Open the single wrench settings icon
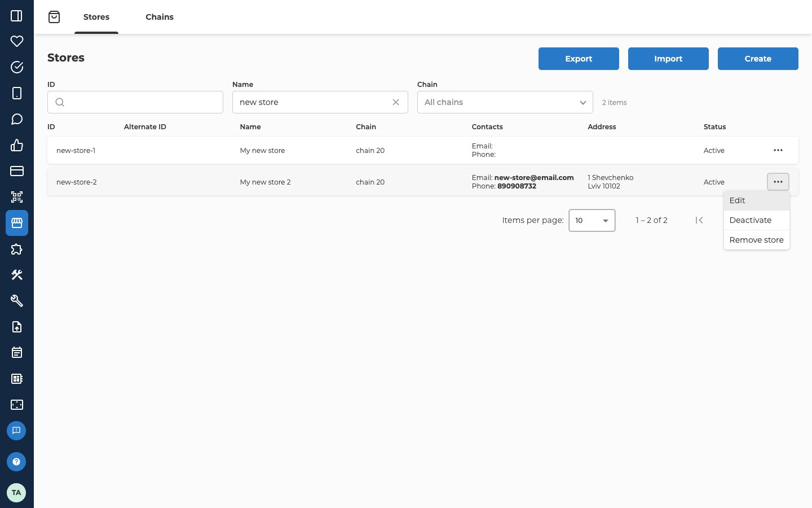812x508 pixels. tap(17, 301)
